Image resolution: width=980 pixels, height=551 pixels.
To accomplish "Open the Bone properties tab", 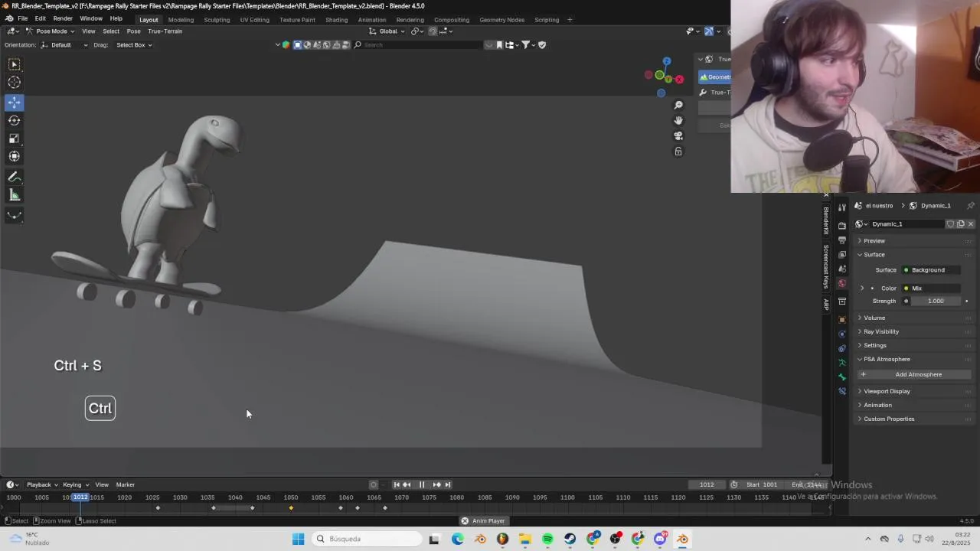I will pyautogui.click(x=842, y=377).
